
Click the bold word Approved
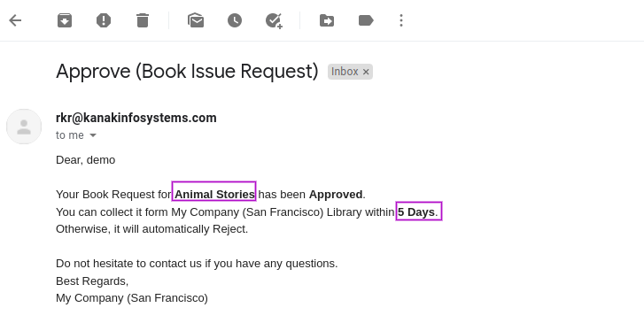(x=336, y=194)
